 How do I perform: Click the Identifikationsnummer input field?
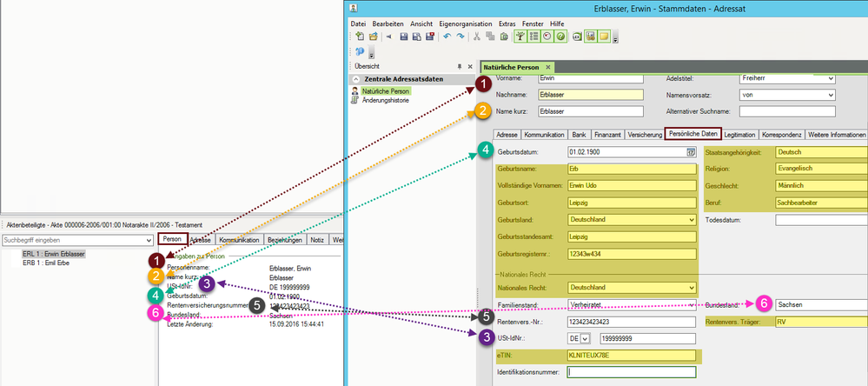pyautogui.click(x=632, y=372)
